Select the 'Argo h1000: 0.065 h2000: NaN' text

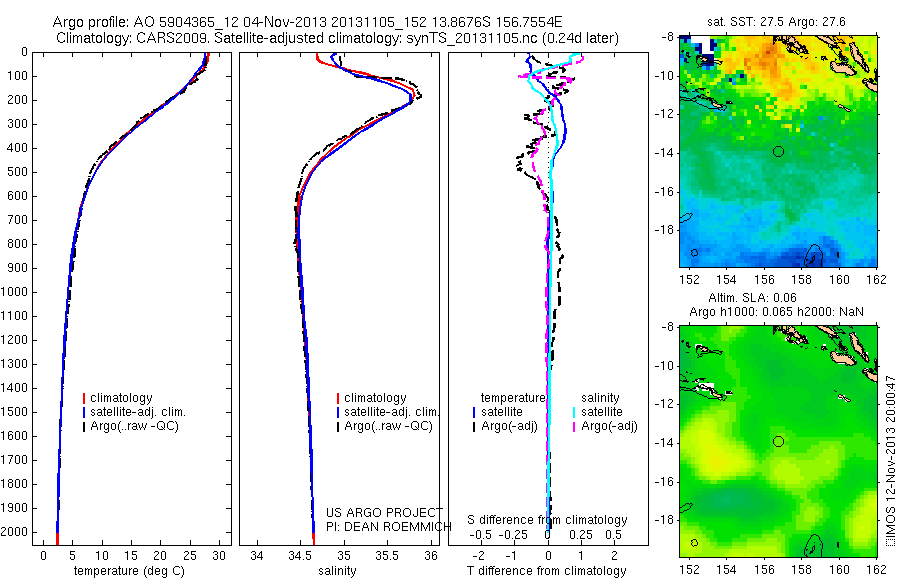tap(776, 312)
